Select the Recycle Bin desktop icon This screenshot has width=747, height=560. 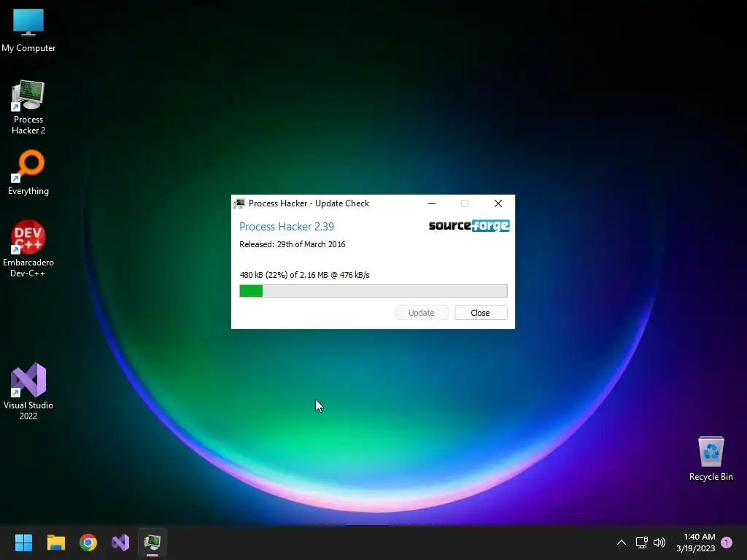[x=711, y=459]
